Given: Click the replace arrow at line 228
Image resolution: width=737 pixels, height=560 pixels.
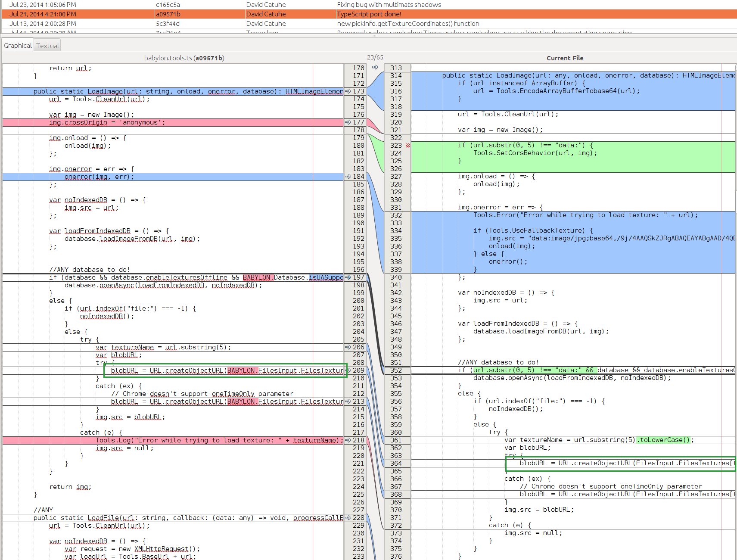Looking at the screenshot, I should pyautogui.click(x=348, y=518).
